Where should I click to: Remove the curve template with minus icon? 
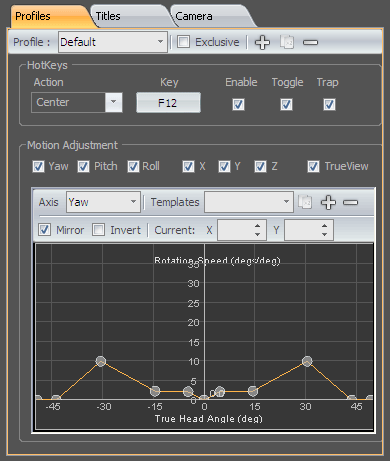coord(350,202)
